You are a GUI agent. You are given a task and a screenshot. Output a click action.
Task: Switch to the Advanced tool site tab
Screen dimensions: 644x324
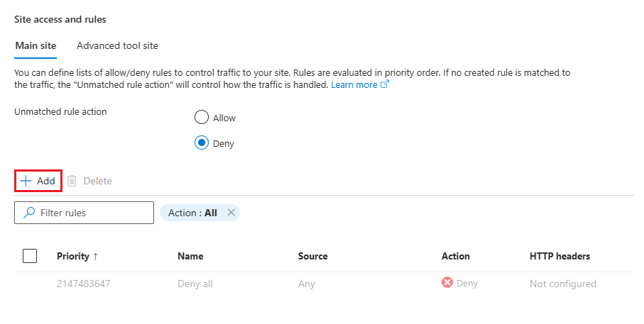(117, 45)
